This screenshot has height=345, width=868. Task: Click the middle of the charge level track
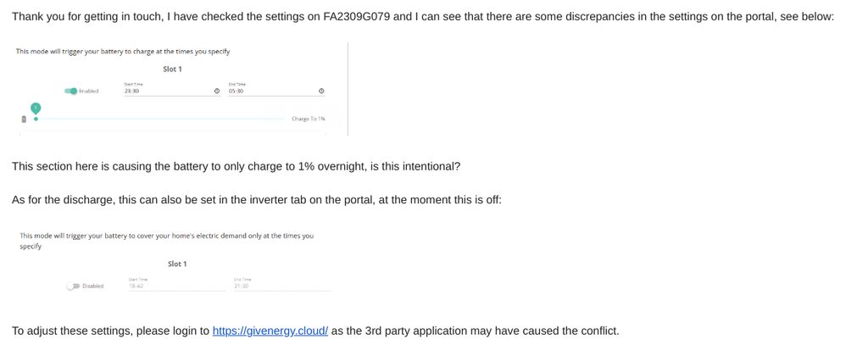coord(161,119)
